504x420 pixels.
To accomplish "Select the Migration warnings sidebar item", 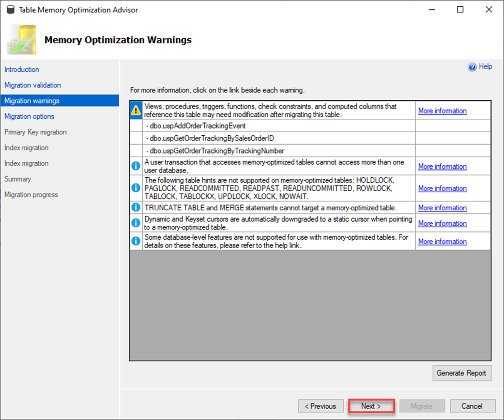I will pyautogui.click(x=60, y=101).
